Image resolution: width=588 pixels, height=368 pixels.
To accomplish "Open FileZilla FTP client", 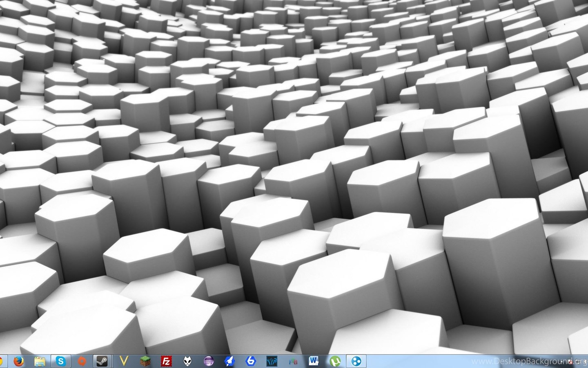I will [166, 361].
